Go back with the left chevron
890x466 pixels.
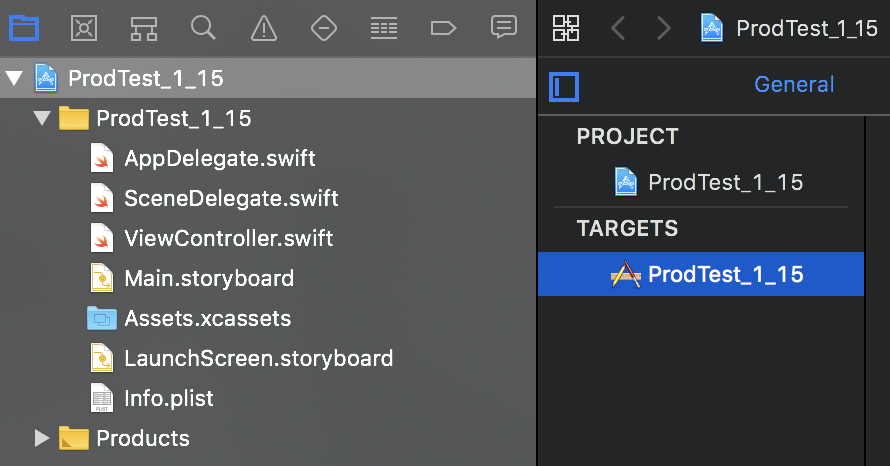click(618, 28)
